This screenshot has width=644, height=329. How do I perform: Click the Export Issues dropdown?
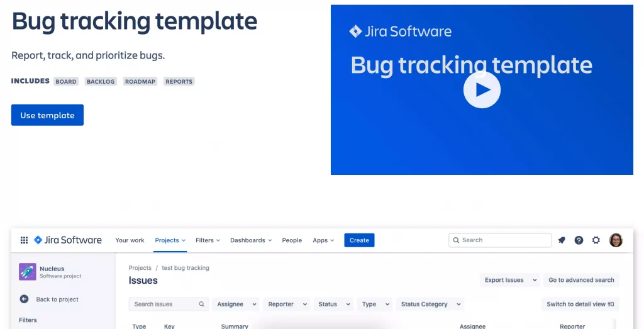(x=509, y=280)
